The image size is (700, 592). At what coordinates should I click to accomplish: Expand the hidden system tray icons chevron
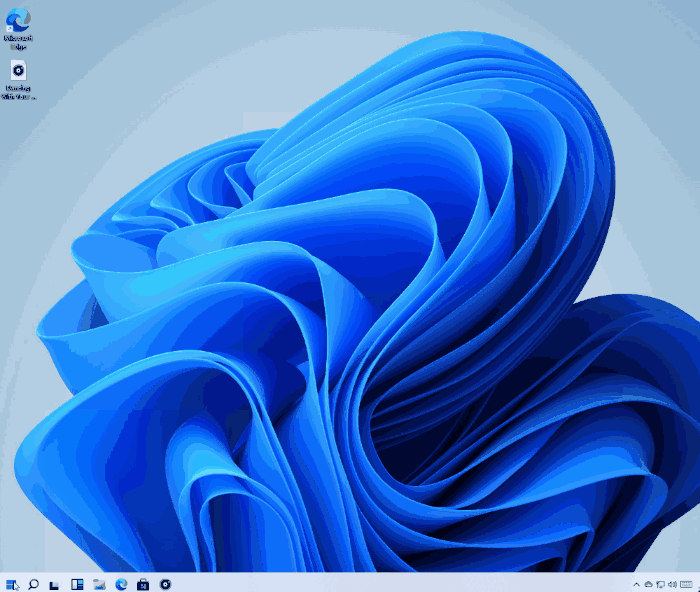point(637,584)
